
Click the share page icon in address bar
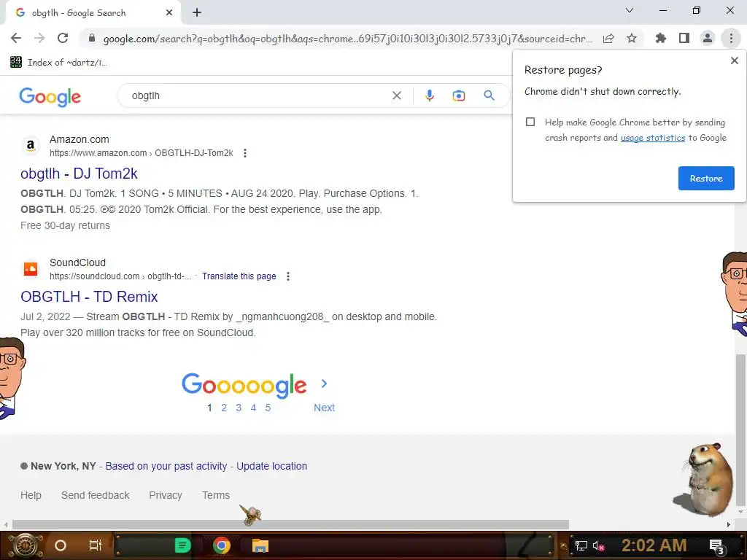coord(608,38)
